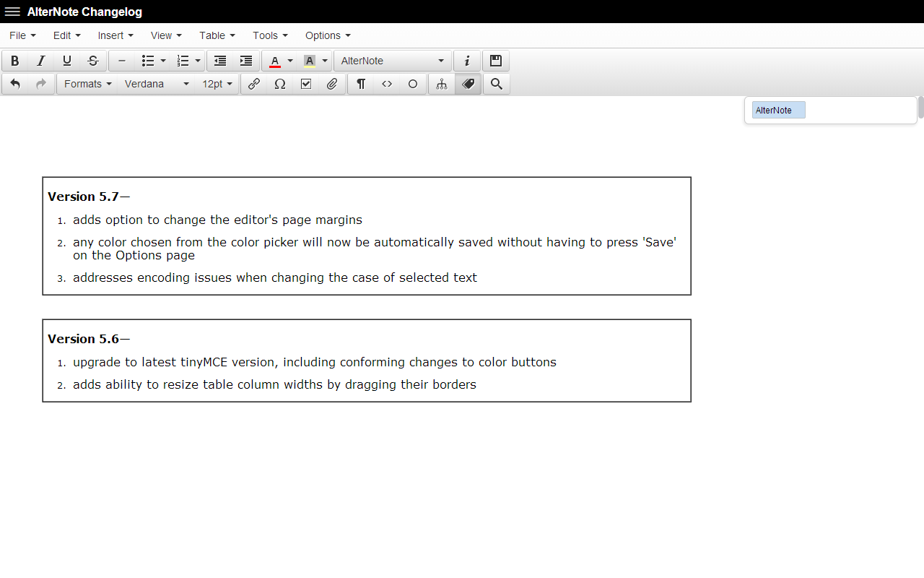This screenshot has height=578, width=924.
Task: Save the note with the floppy disk icon
Action: pos(496,61)
